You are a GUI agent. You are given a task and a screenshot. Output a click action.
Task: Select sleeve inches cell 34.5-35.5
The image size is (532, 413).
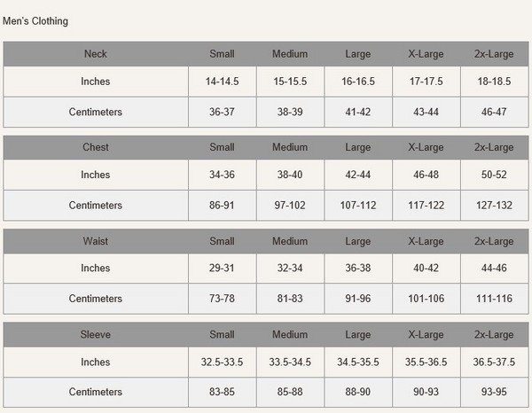point(358,362)
